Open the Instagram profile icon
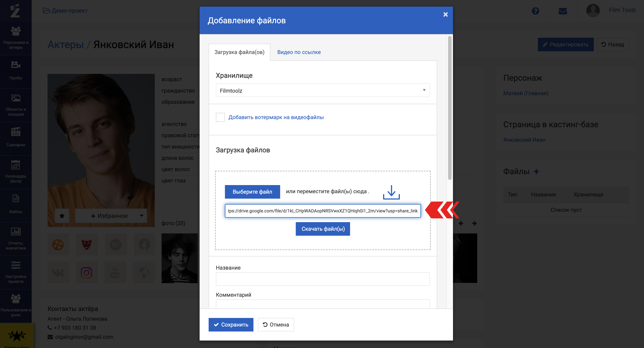The height and width of the screenshot is (348, 644). pyautogui.click(x=86, y=273)
